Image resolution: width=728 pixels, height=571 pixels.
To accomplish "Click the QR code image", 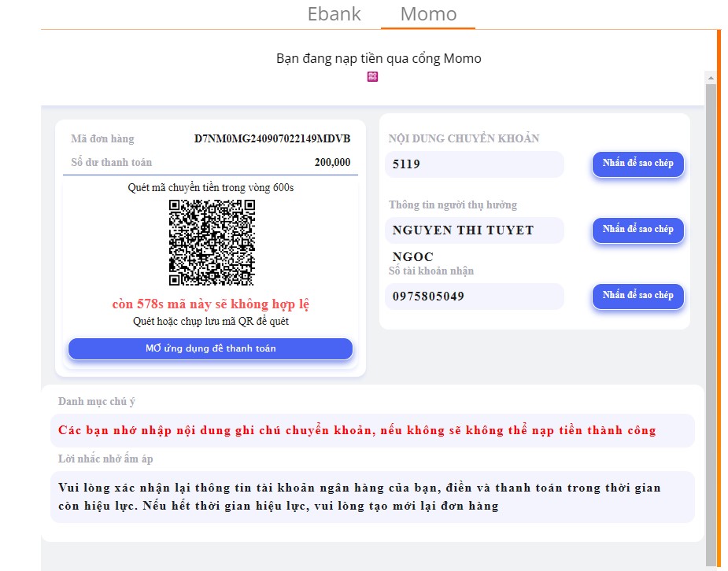I will pos(212,242).
